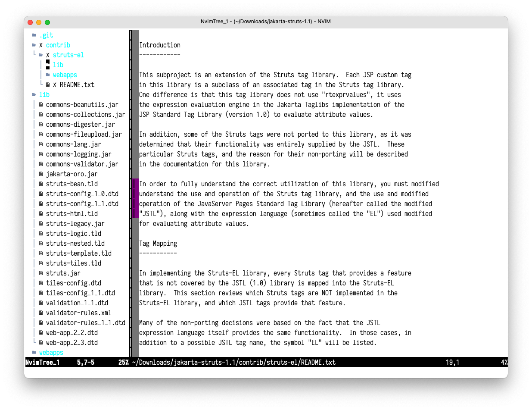This screenshot has height=410, width=532.
Task: Click the Introduction heading
Action: click(160, 45)
